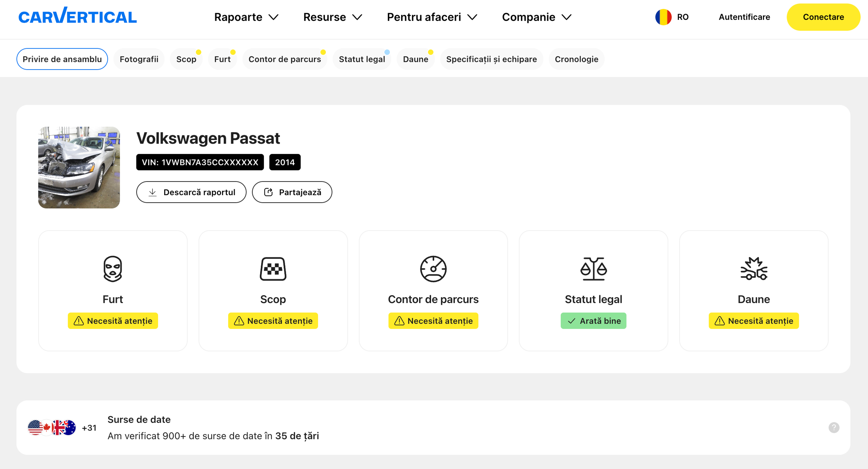Expand the Rapoarte dropdown menu

(246, 17)
